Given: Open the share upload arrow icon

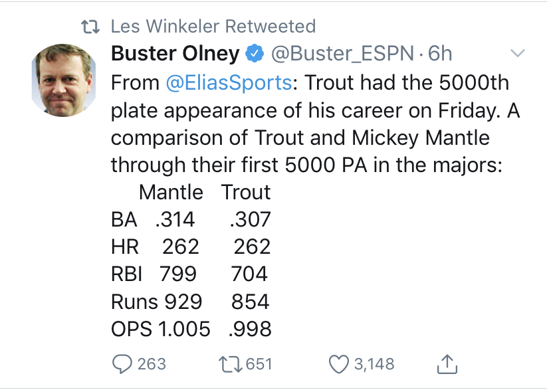Looking at the screenshot, I should click(447, 364).
